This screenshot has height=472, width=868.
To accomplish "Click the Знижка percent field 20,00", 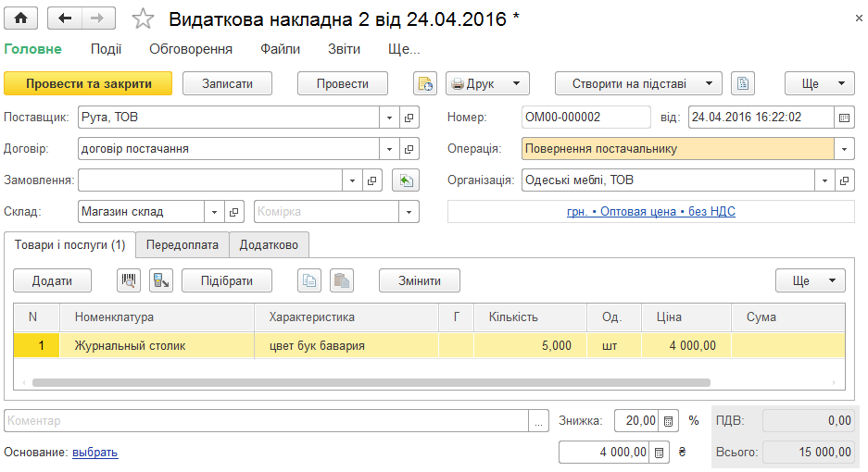I will (636, 421).
